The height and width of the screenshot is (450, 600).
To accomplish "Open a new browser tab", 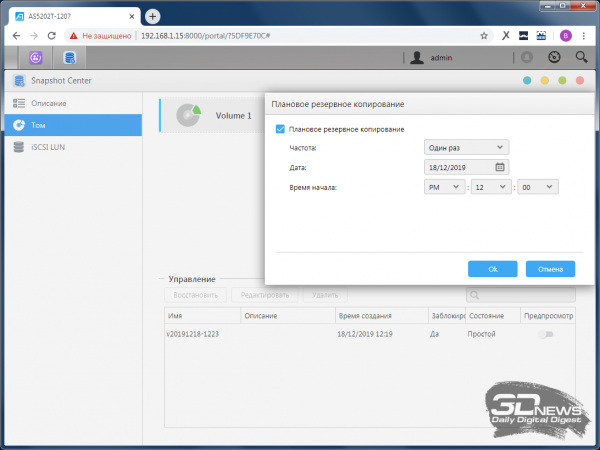I will point(152,16).
